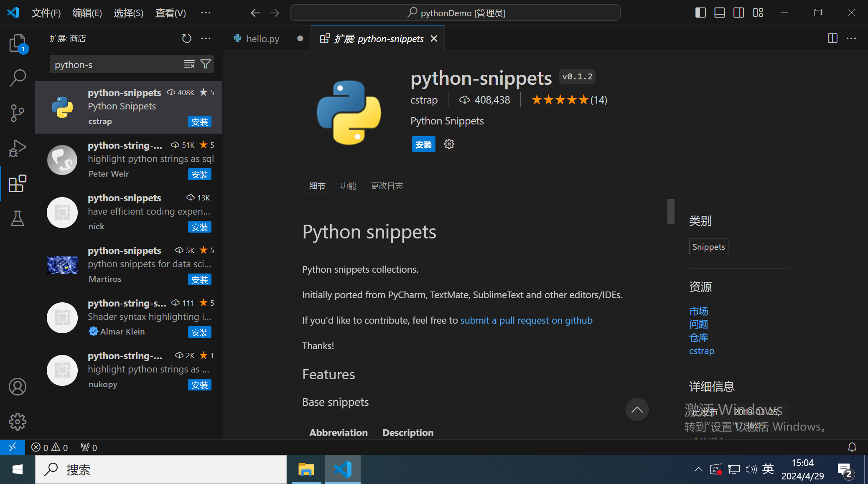Click the taskbar 搜索 box
Screen dimensions: 868x484
(161, 470)
